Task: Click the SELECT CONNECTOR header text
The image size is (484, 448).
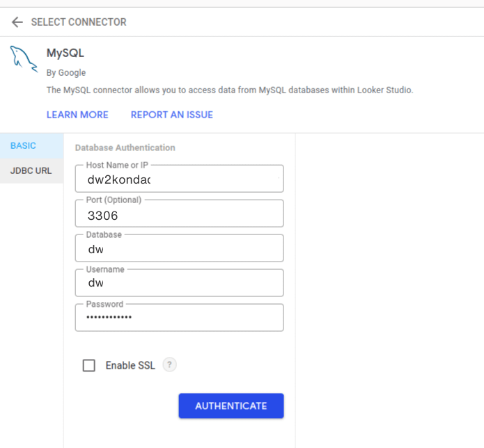Action: pos(79,22)
